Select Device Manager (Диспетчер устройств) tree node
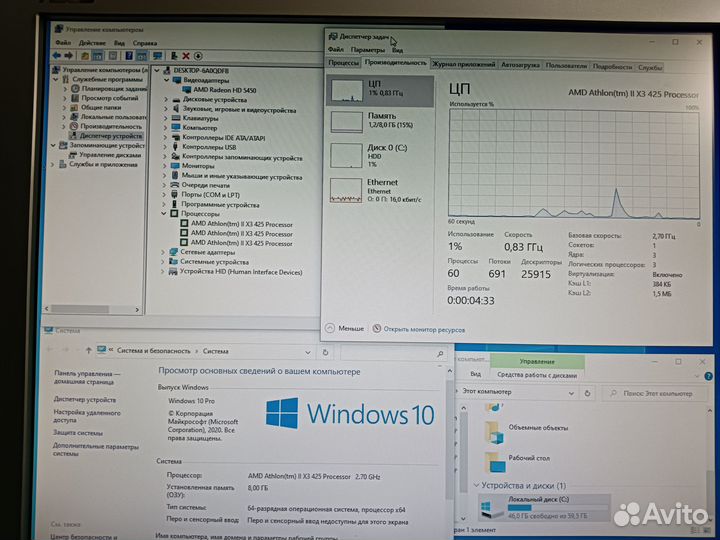Image resolution: width=720 pixels, height=540 pixels. (x=106, y=136)
